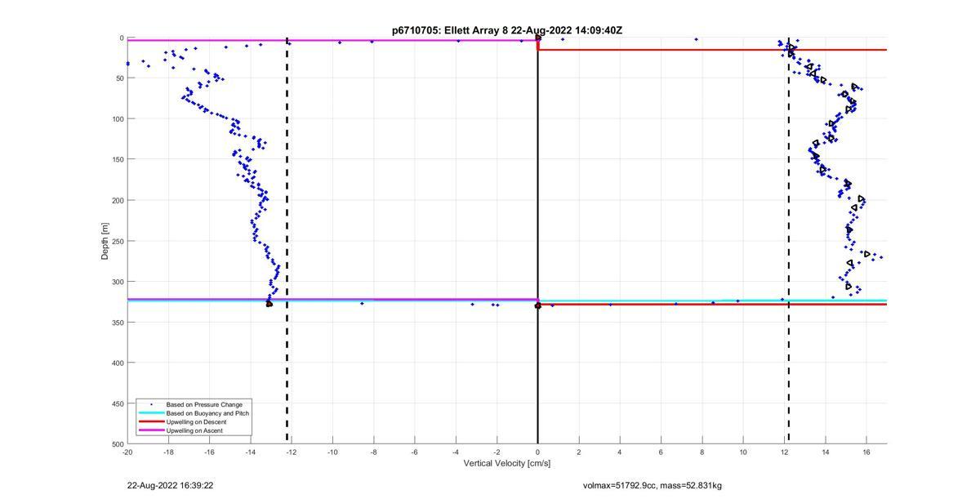Click x-axis tick label '4'

[620, 452]
